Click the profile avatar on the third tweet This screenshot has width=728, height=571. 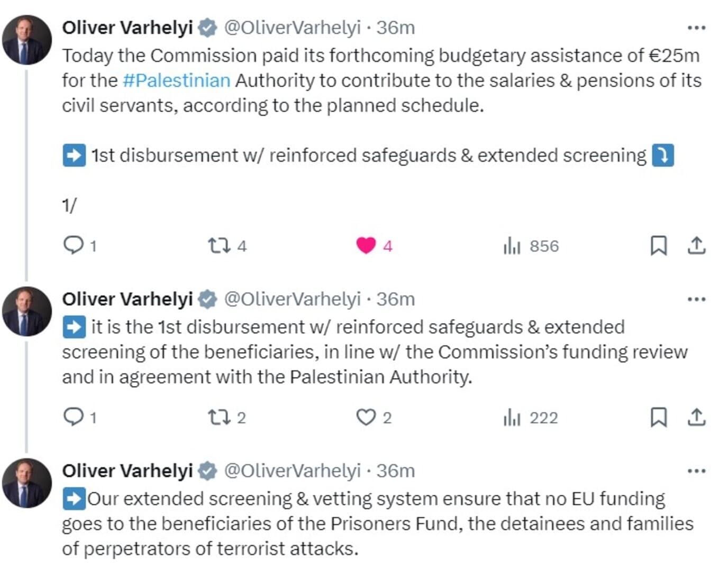(x=27, y=483)
